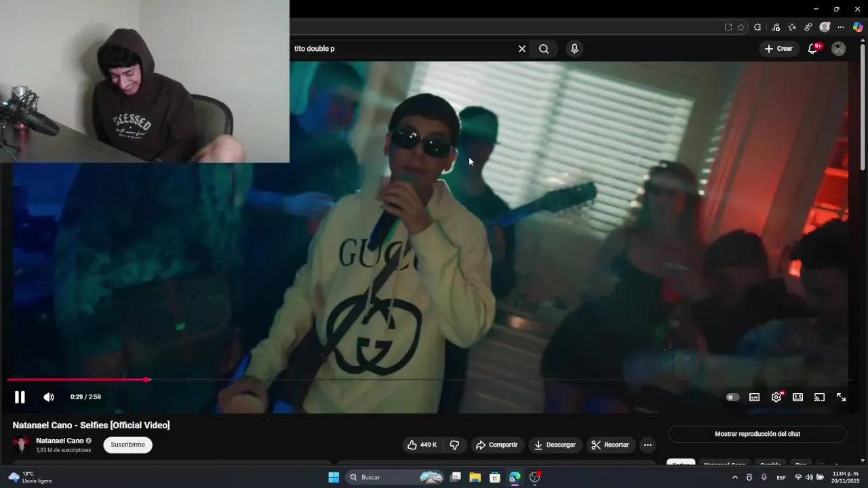Create a clip with Recortar
868x488 pixels.
click(x=610, y=445)
